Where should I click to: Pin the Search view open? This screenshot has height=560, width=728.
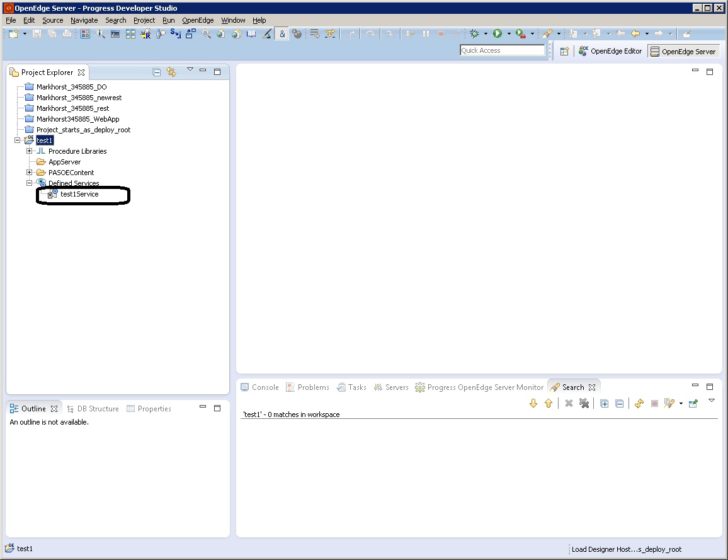[693, 403]
